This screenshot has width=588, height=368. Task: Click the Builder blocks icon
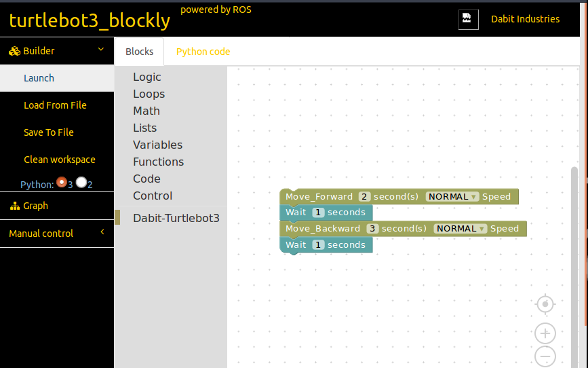click(x=15, y=51)
